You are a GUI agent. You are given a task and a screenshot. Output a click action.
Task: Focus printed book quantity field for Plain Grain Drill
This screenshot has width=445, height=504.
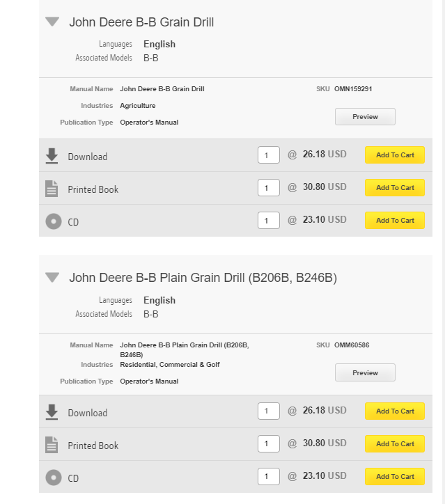tap(269, 444)
